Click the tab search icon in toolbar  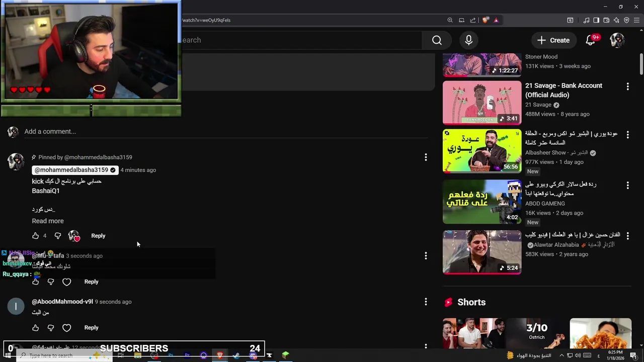coord(570,20)
